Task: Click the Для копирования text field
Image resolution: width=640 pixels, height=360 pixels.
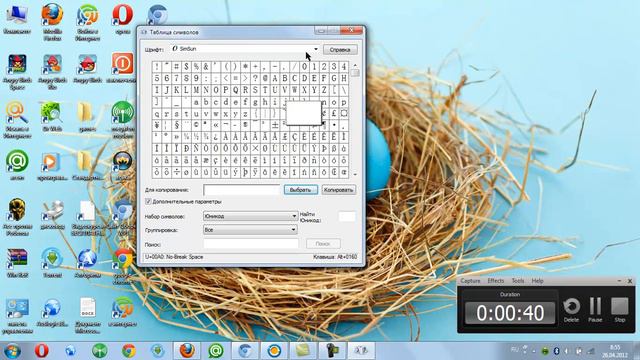Action: click(x=242, y=190)
